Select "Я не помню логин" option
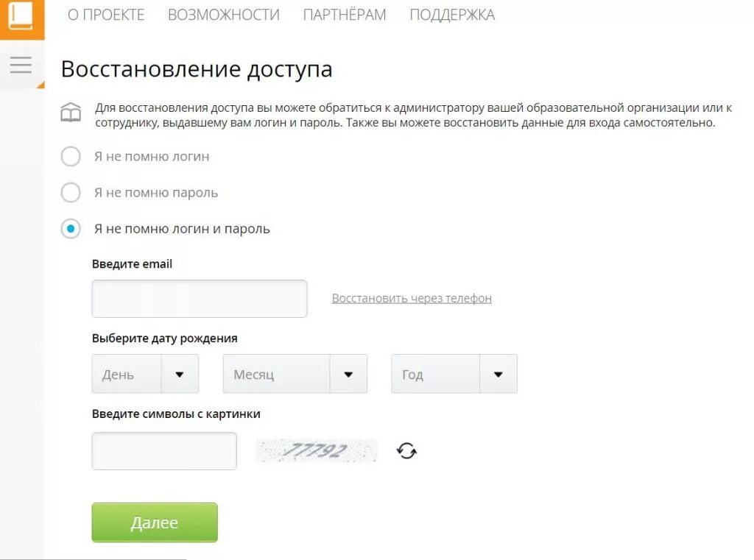The image size is (754, 560). click(x=71, y=157)
